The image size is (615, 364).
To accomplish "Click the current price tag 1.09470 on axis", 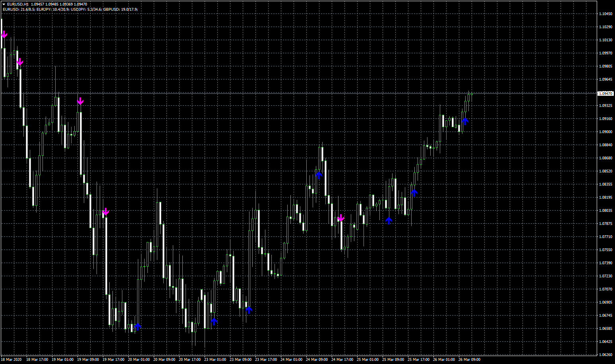I will (x=606, y=93).
